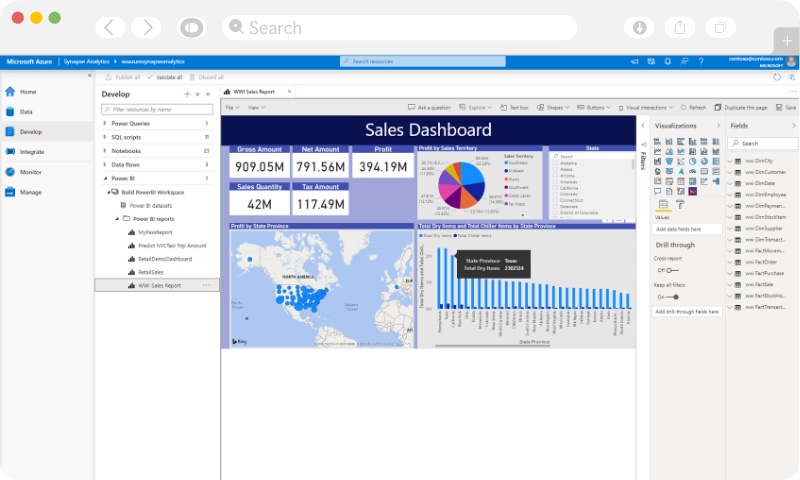Image resolution: width=800 pixels, height=480 pixels.
Task: Click the Safari download icon
Action: click(x=639, y=28)
